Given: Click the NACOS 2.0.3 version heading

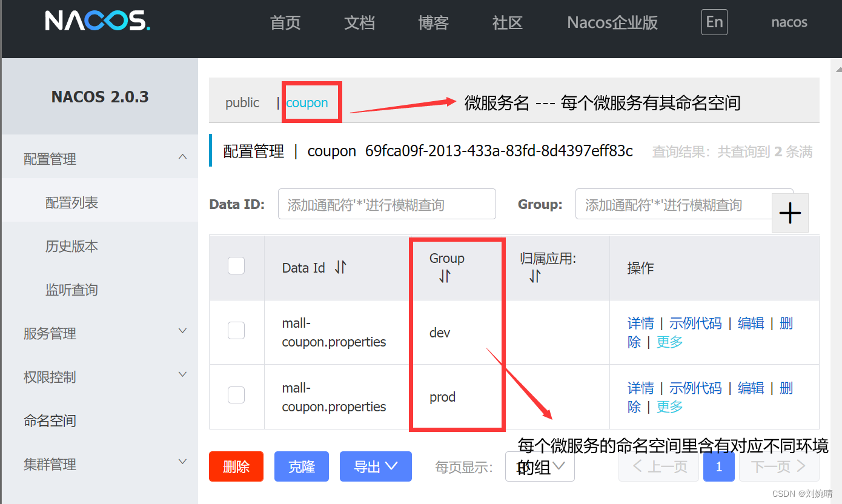Looking at the screenshot, I should 100,97.
